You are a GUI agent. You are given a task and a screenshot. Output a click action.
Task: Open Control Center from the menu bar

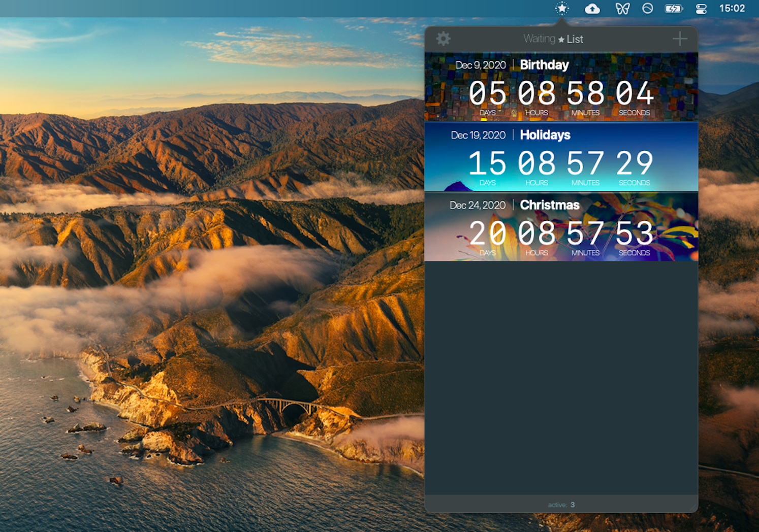701,8
